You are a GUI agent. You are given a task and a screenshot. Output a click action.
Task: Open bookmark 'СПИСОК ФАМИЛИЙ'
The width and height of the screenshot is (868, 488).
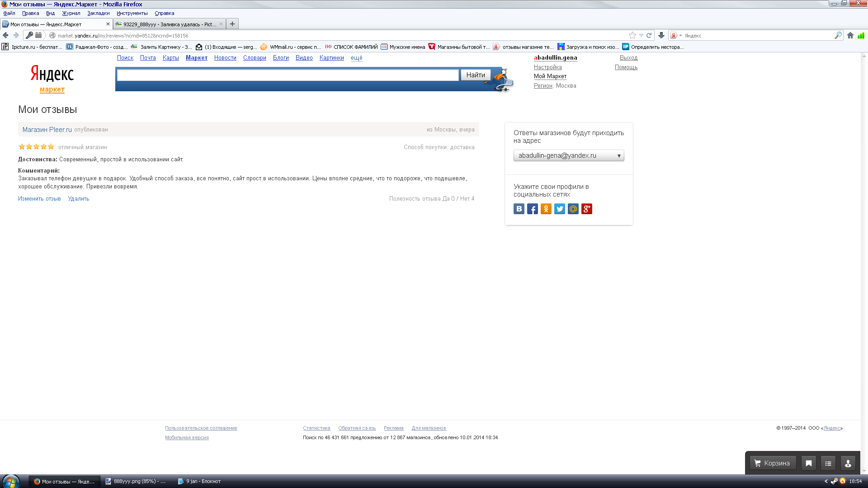351,47
